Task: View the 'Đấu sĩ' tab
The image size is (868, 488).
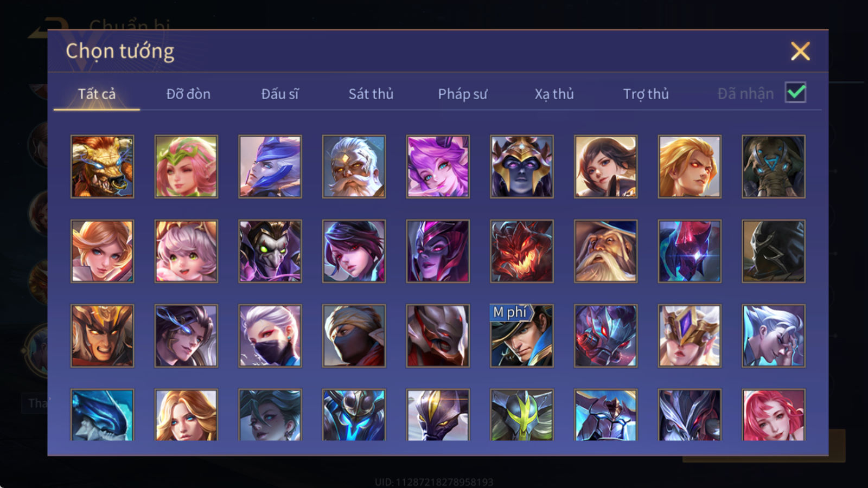Action: click(279, 94)
